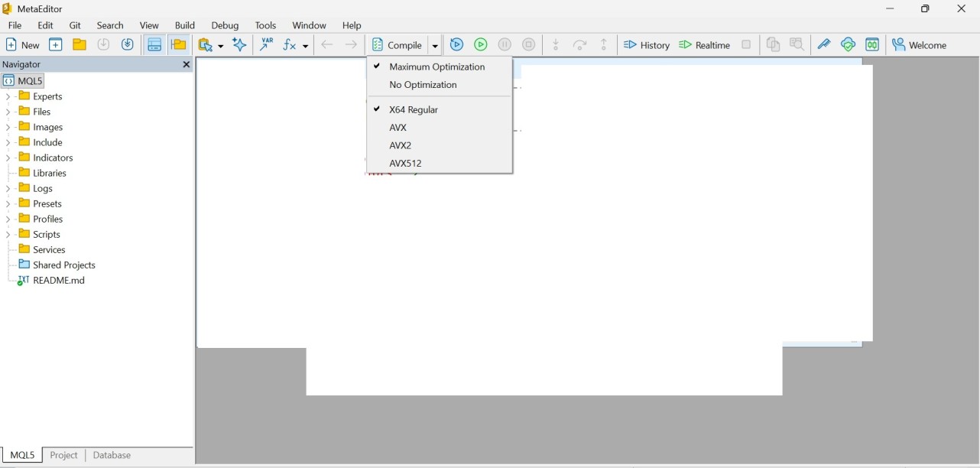This screenshot has height=468, width=980.
Task: Click the stop profiling square icon
Action: (747, 45)
